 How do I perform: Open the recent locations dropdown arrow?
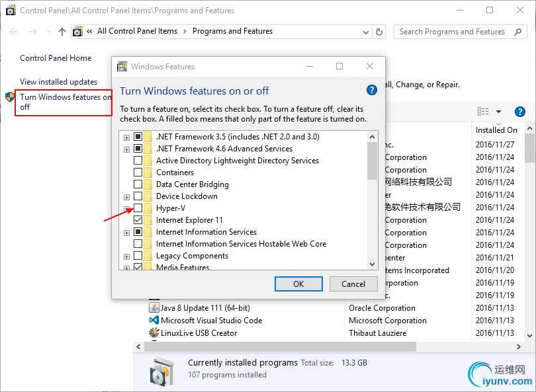click(x=48, y=32)
